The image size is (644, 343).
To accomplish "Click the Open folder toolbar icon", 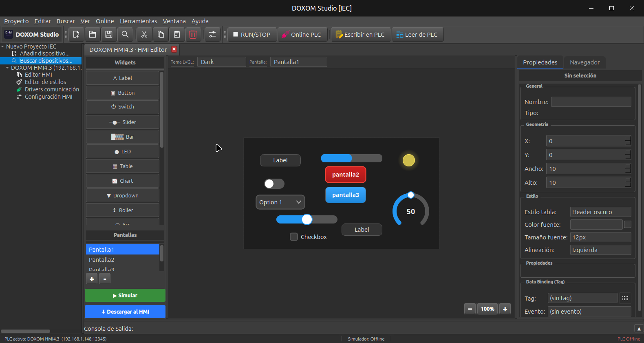I will tap(93, 35).
